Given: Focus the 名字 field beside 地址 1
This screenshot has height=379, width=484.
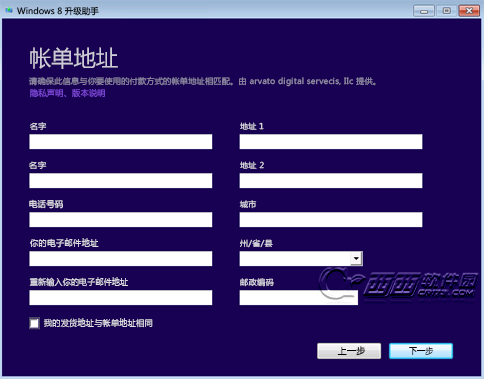Looking at the screenshot, I should [121, 142].
